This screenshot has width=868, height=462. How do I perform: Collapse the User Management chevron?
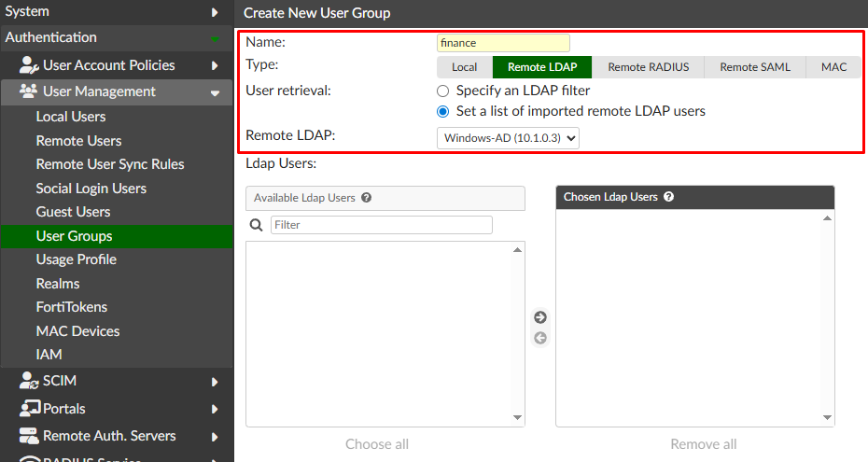click(x=215, y=93)
